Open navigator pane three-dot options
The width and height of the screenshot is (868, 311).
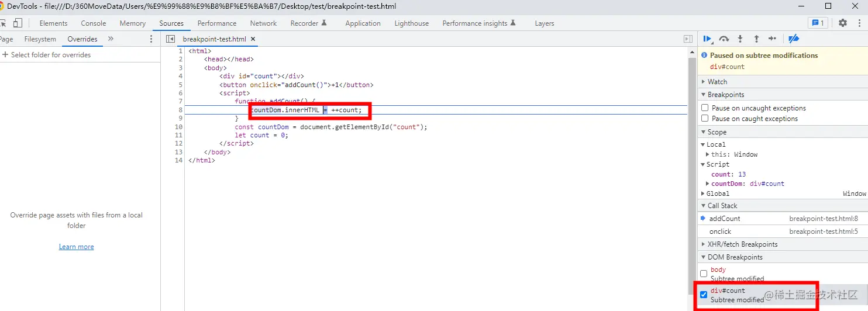point(151,39)
